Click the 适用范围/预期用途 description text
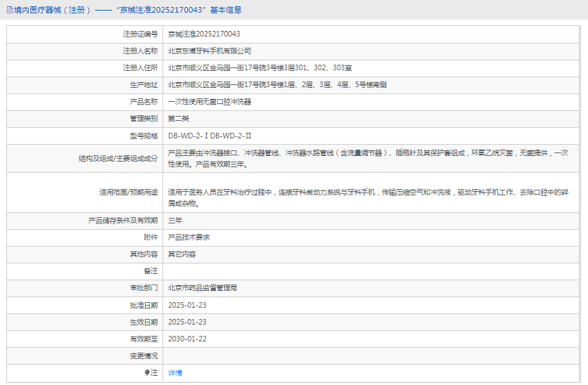Image resolution: width=588 pixels, height=385 pixels. (x=367, y=197)
